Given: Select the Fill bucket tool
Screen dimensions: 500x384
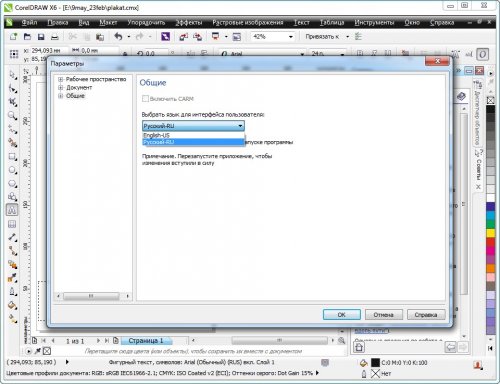Looking at the screenshot, I should coord(12,305).
